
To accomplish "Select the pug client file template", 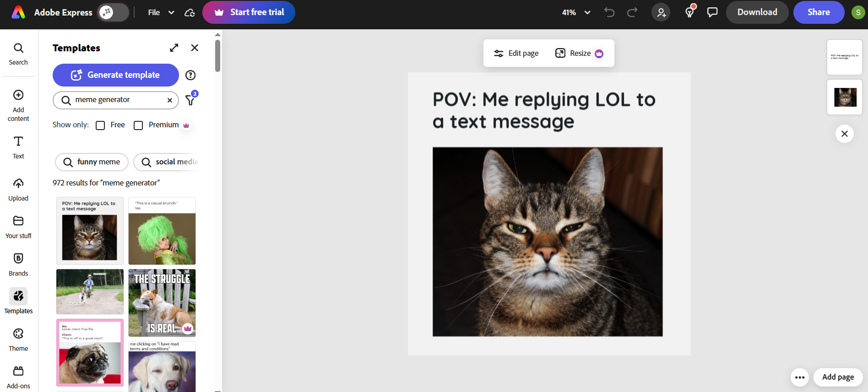I will click(90, 353).
